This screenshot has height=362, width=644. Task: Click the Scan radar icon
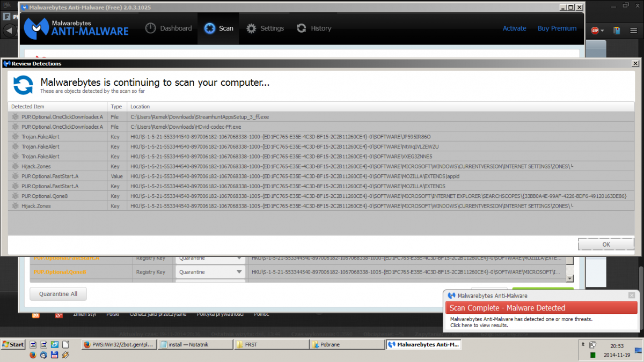(210, 28)
